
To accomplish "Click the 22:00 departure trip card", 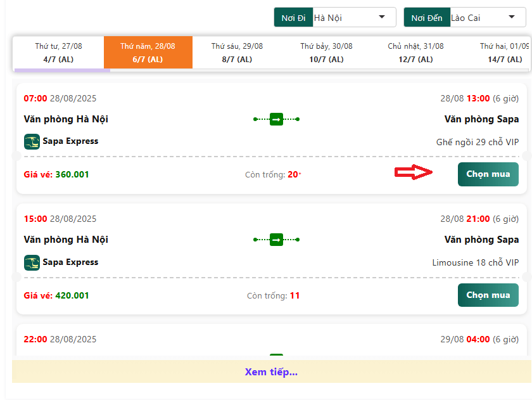I will pos(271,342).
